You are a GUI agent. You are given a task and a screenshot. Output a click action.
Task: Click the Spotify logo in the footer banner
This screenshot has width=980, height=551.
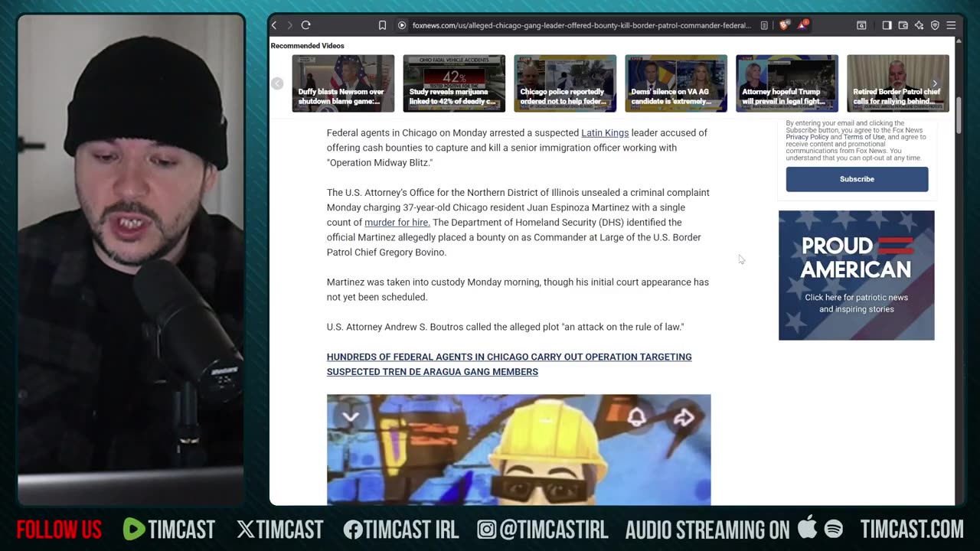click(834, 529)
